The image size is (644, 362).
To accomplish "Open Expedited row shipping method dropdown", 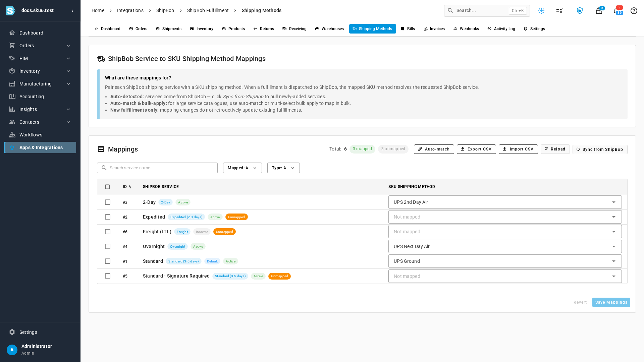I will coord(505,217).
